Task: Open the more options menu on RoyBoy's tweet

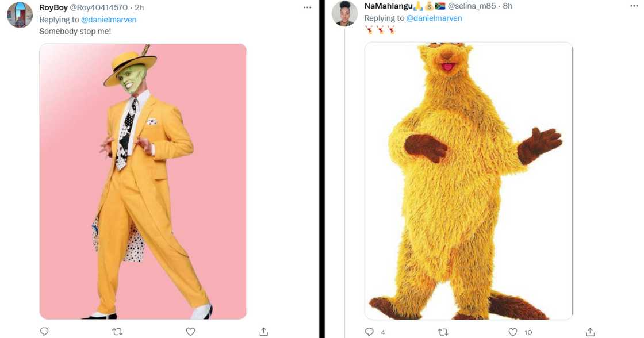Action: tap(308, 7)
